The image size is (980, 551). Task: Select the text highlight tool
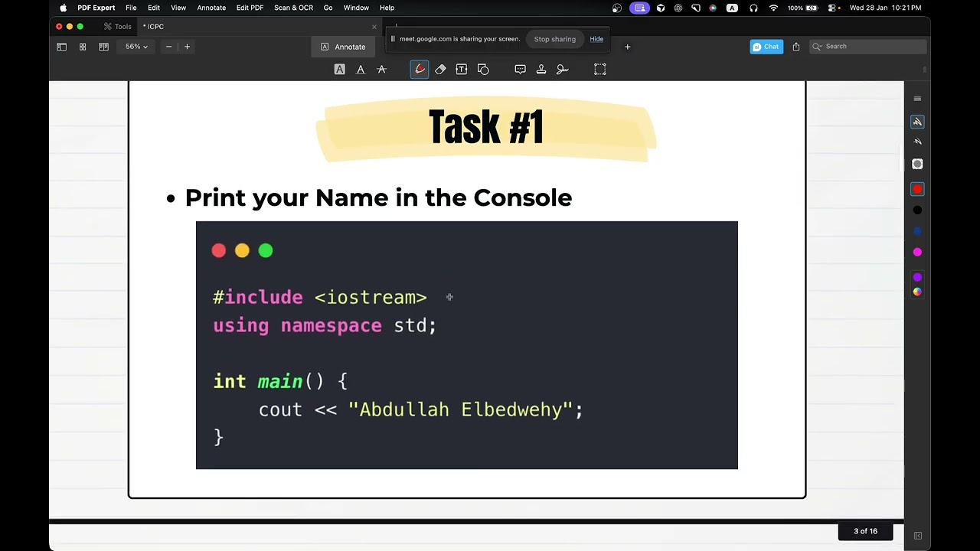(x=339, y=70)
